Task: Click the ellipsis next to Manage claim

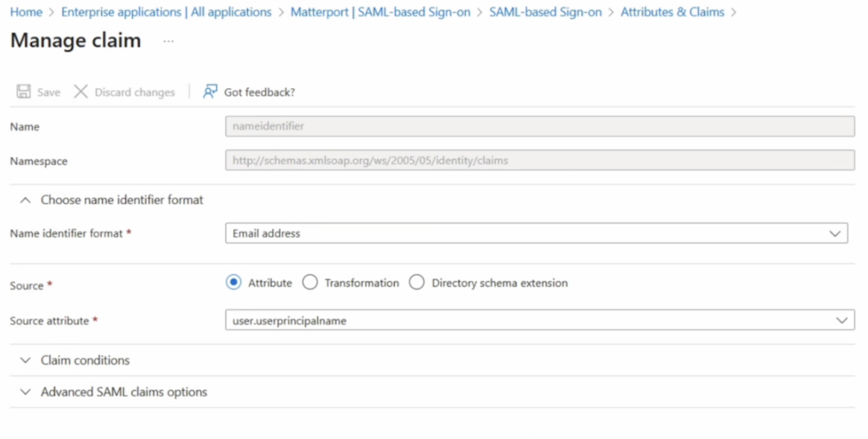Action: coord(168,41)
